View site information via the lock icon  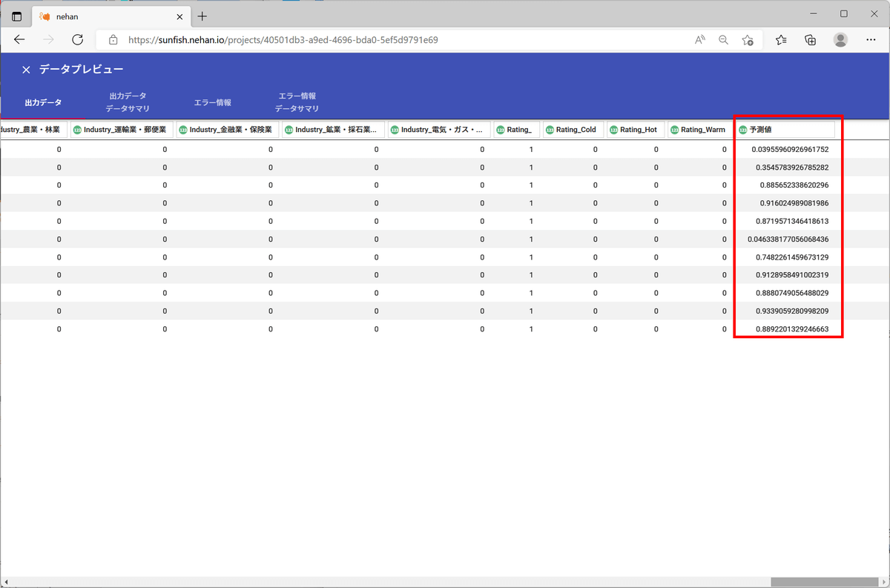click(x=113, y=40)
